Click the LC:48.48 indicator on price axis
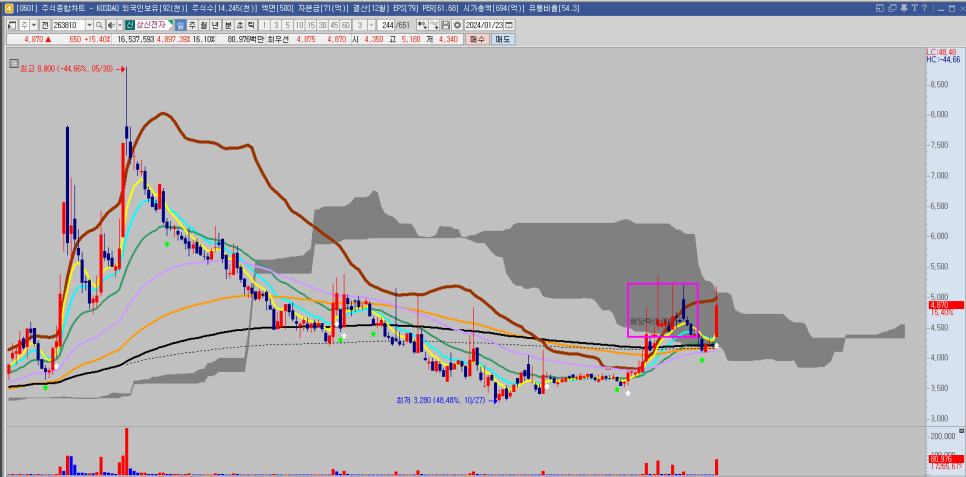Viewport: 966px width, 477px height. [x=943, y=52]
